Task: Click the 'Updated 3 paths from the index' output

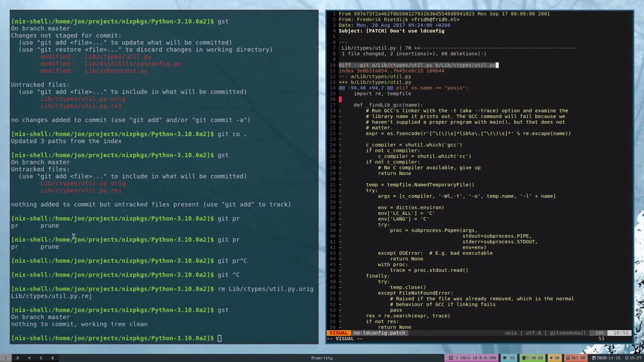Action: pos(66,141)
